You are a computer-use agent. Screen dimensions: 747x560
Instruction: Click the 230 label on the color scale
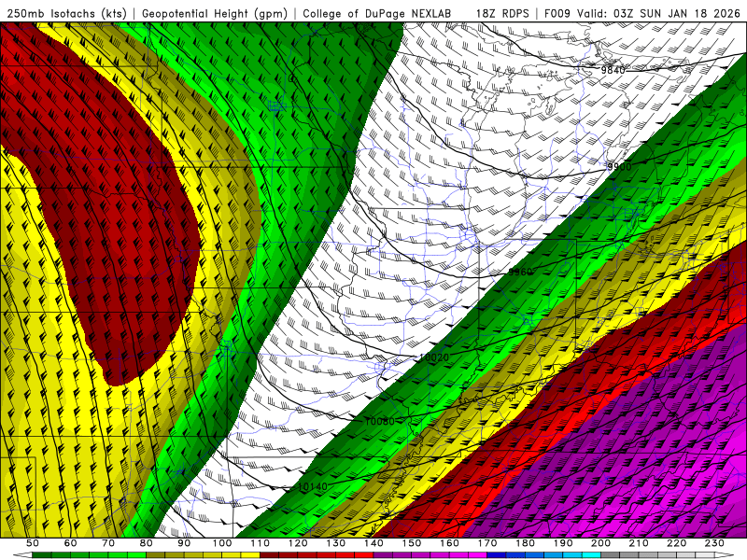click(715, 543)
